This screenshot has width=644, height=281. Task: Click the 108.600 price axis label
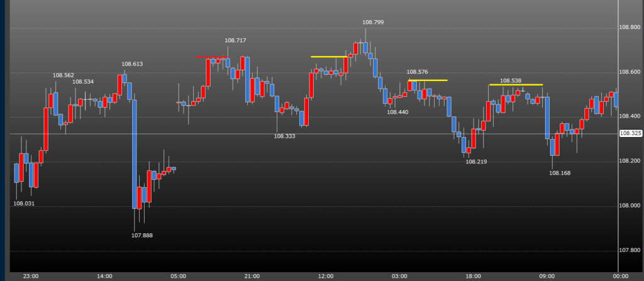tap(630, 72)
